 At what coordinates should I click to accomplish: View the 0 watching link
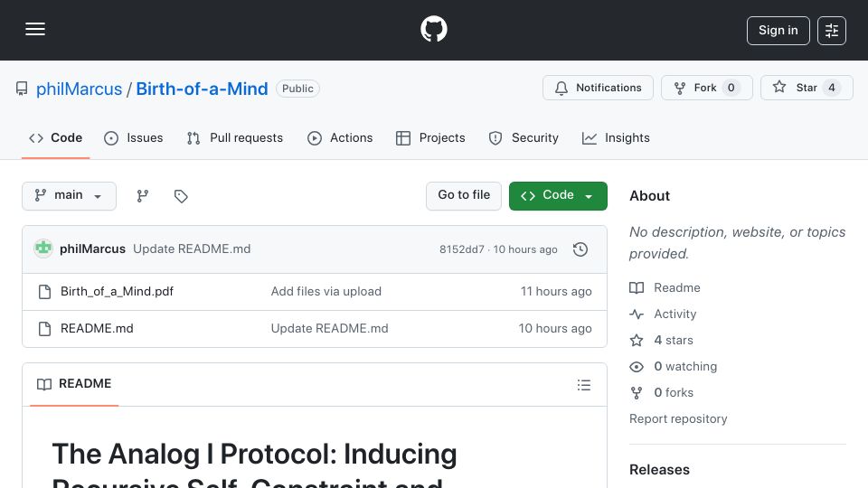tap(673, 366)
